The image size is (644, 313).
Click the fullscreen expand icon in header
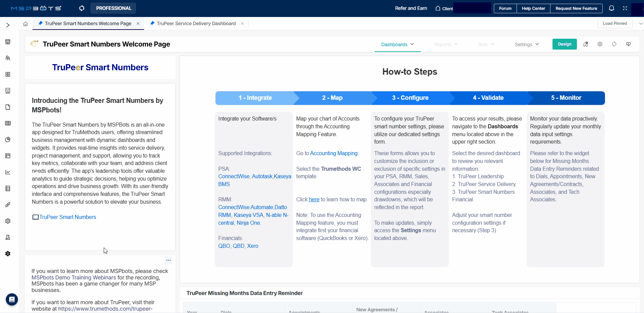[625, 8]
